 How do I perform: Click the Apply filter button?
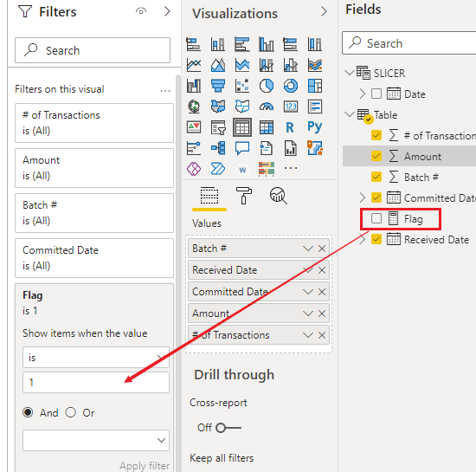pyautogui.click(x=145, y=466)
